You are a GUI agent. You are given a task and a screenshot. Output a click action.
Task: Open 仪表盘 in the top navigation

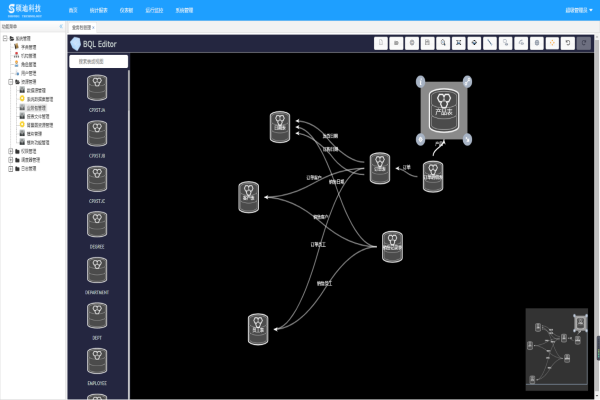click(x=126, y=10)
